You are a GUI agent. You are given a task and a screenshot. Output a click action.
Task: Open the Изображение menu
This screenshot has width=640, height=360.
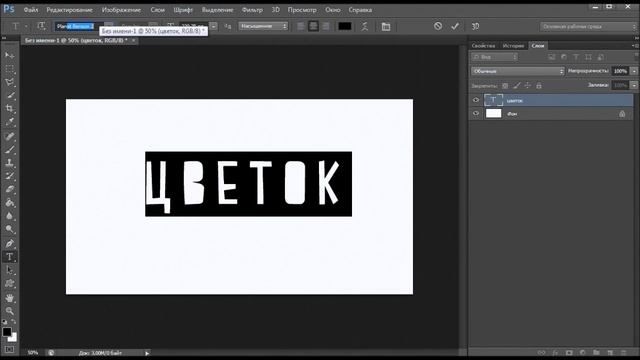[121, 10]
